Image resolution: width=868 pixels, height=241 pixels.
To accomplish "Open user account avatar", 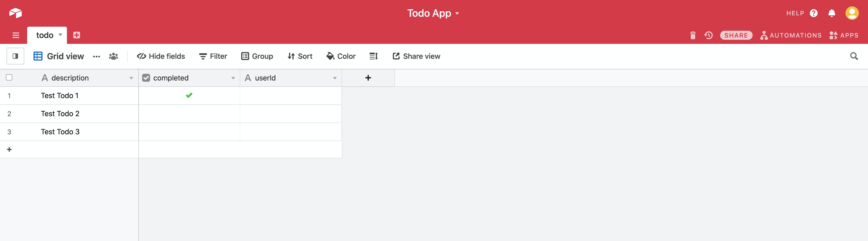I will (852, 13).
